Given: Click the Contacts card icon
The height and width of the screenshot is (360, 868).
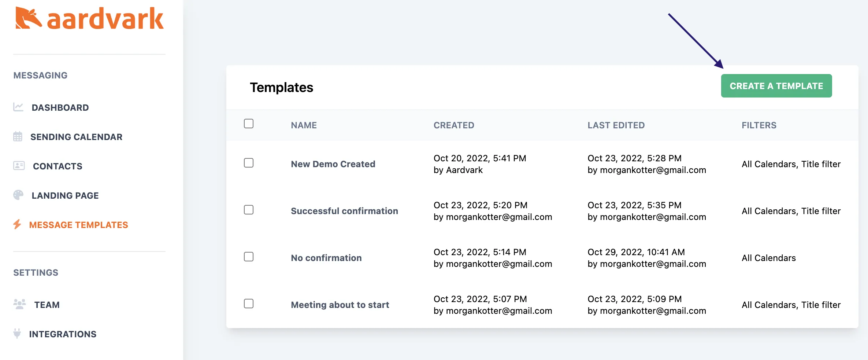Looking at the screenshot, I should (19, 166).
